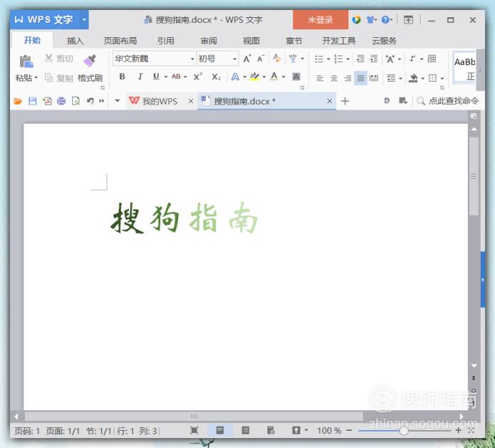Click the Copy (复制) button

59,78
